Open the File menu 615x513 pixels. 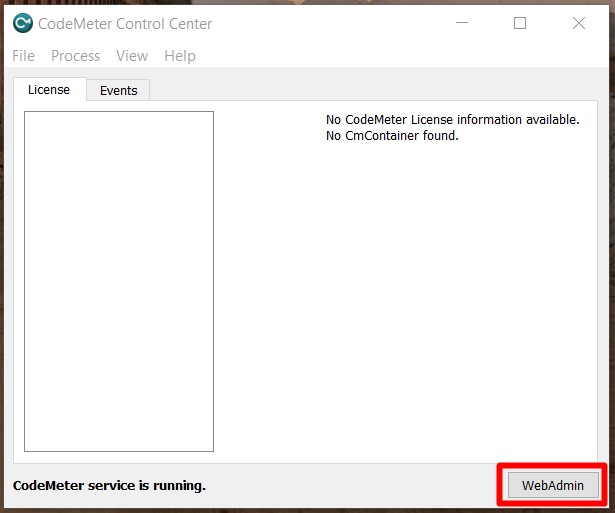[x=23, y=56]
